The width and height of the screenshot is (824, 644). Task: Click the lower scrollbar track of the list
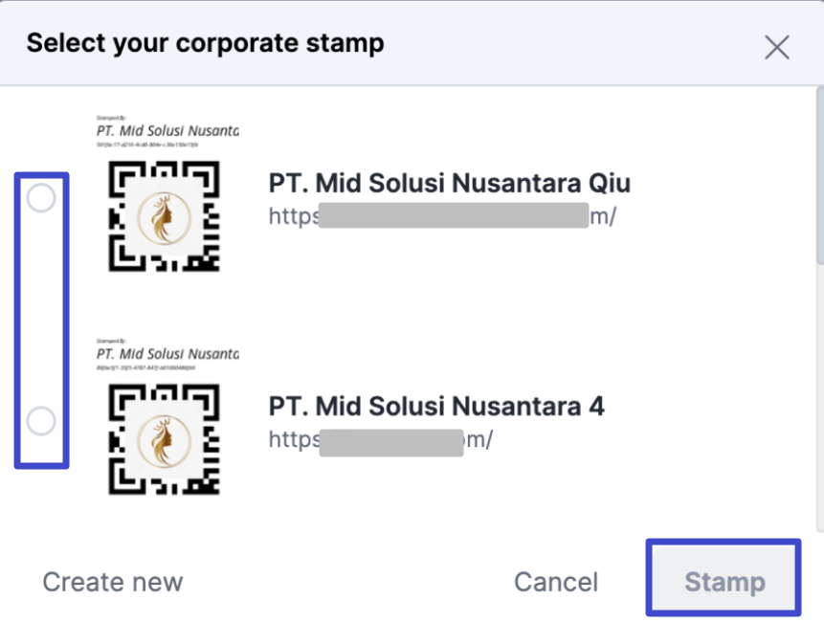[820, 397]
